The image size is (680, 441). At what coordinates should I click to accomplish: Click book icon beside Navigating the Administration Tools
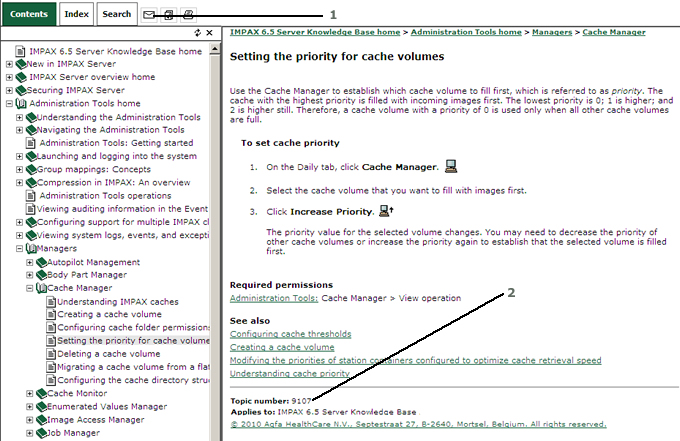coord(31,130)
